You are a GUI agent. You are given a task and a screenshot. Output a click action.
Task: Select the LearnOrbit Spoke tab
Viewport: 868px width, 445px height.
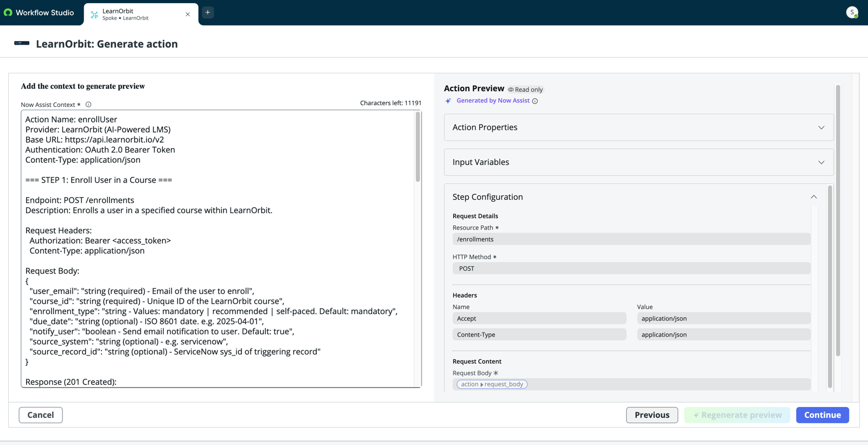point(141,14)
